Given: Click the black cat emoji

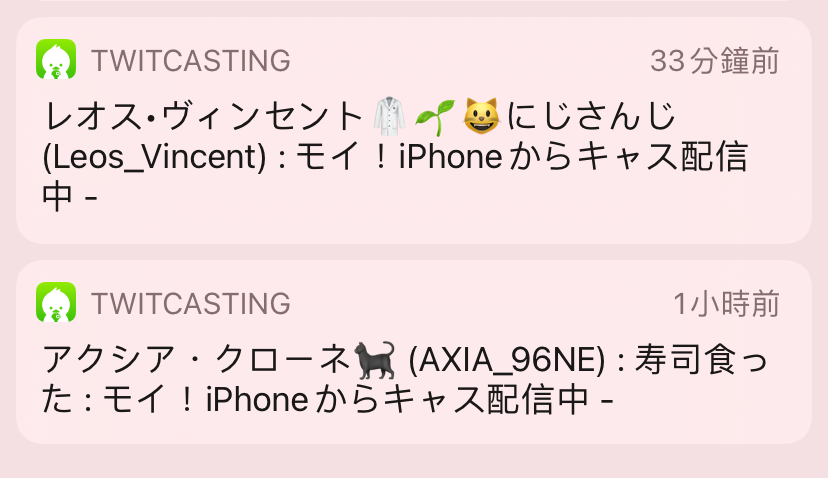Looking at the screenshot, I should (x=374, y=360).
